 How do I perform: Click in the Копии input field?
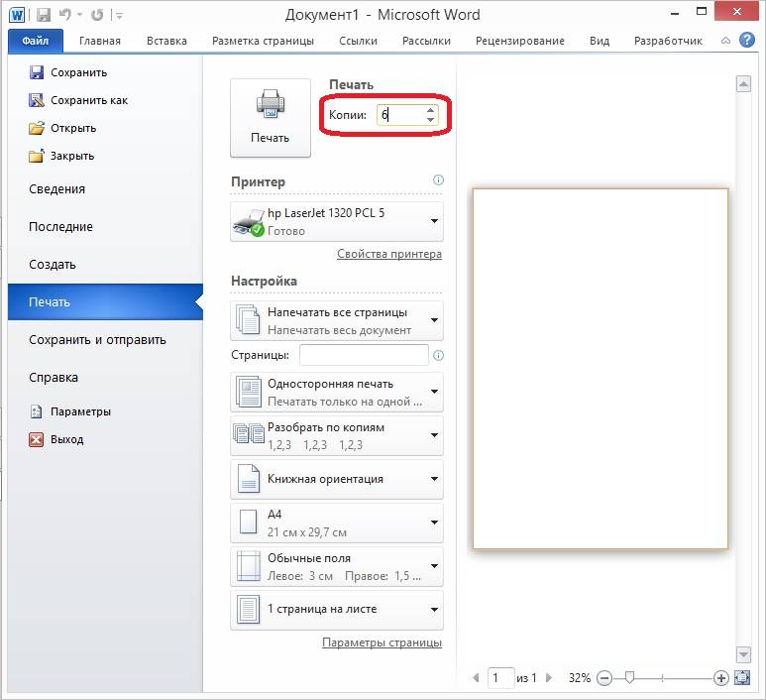point(400,115)
